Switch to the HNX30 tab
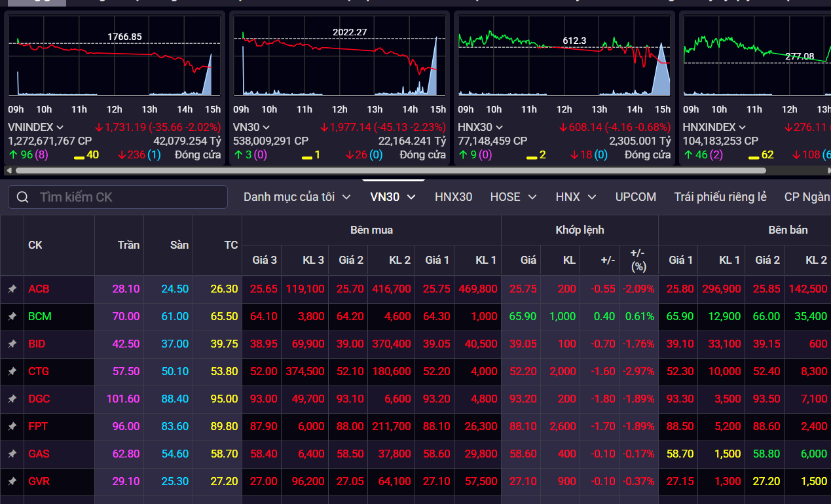Image resolution: width=831 pixels, height=504 pixels. 453,197
